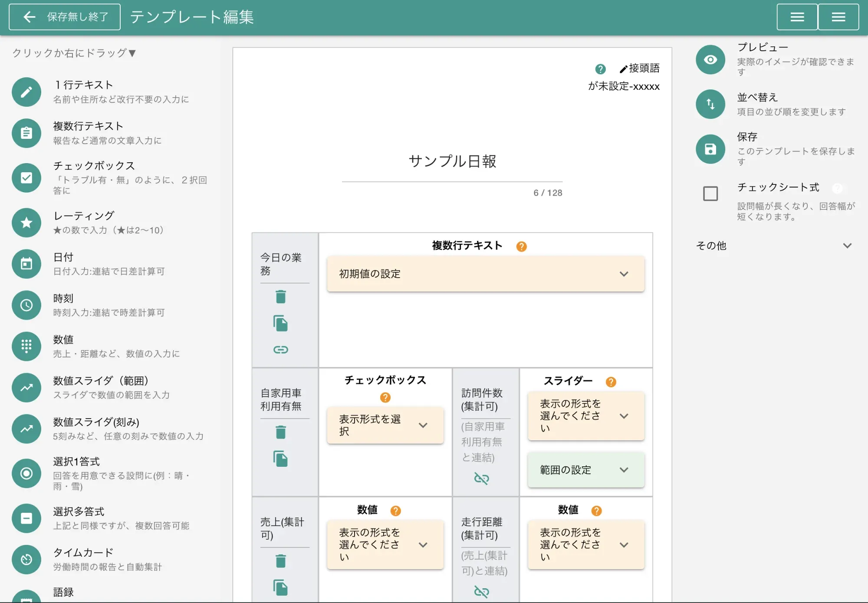Add a 数値スライダ (範囲) field
Viewport: 868px width, 603px height.
26,387
